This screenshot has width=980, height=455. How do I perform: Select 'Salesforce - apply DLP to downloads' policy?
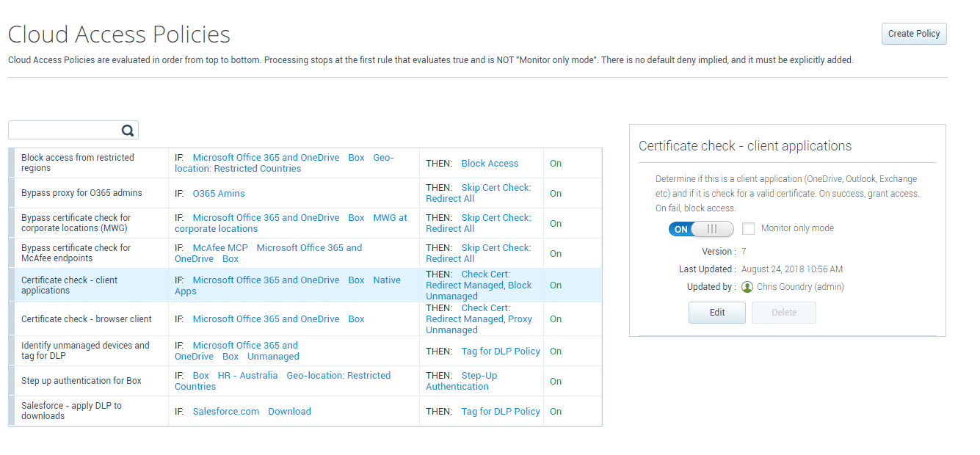305,411
